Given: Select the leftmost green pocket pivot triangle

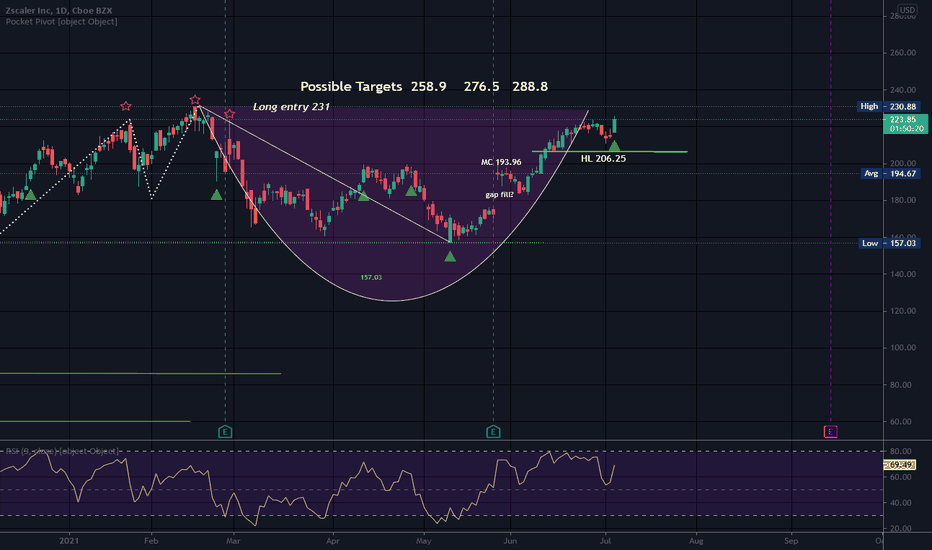Looking at the screenshot, I should (30, 195).
